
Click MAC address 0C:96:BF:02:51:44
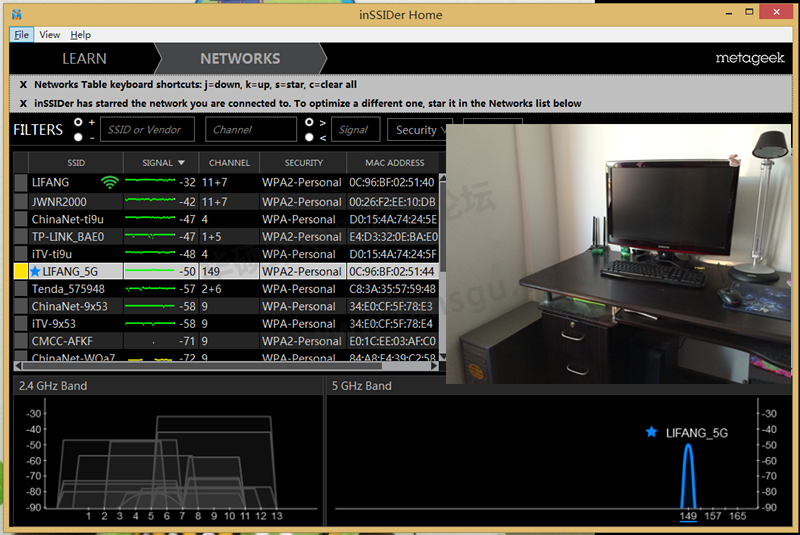point(392,271)
